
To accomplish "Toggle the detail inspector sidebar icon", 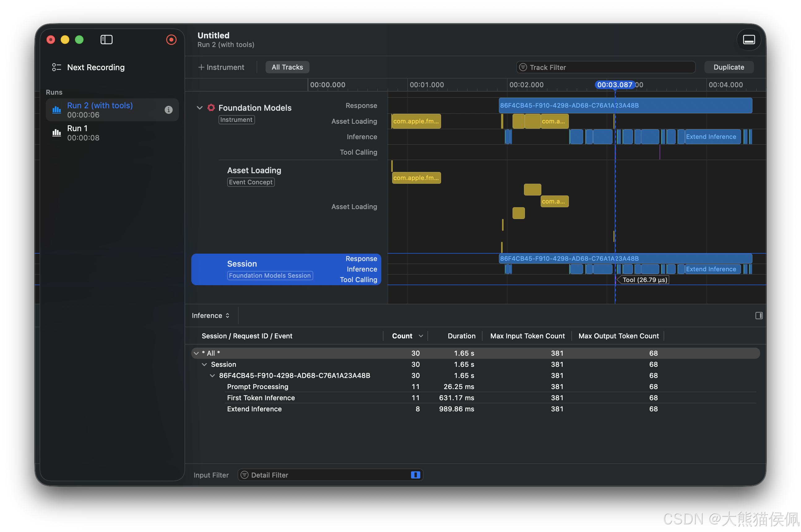I will coord(759,315).
